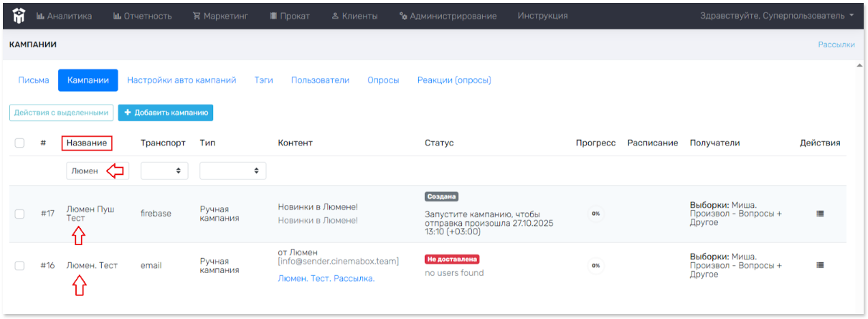
Task: Open actions list icon for campaign #16
Action: click(820, 265)
